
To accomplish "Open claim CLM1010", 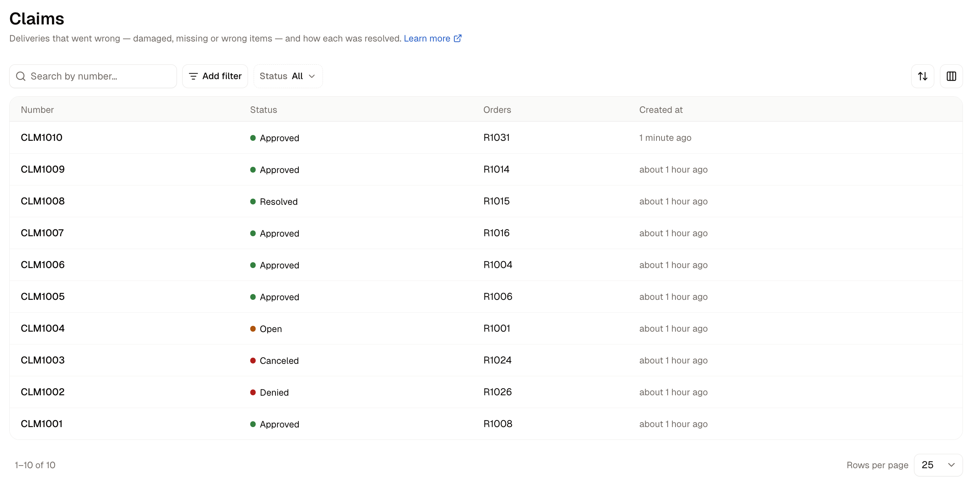I will (42, 138).
